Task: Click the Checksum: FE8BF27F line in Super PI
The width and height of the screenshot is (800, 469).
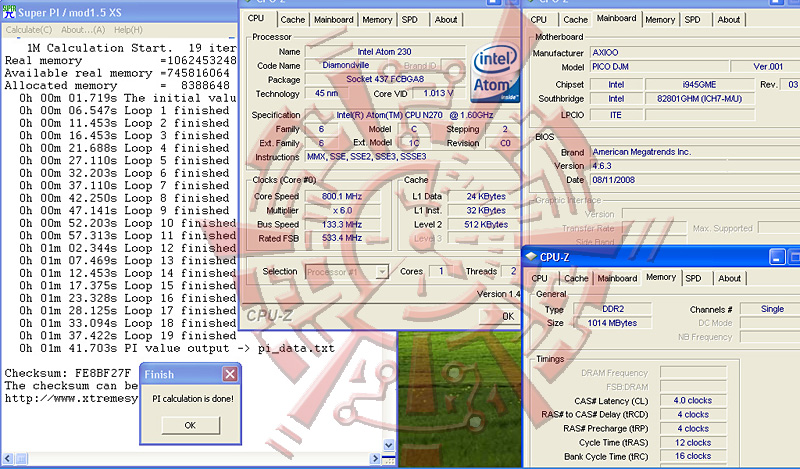Action: coord(67,373)
